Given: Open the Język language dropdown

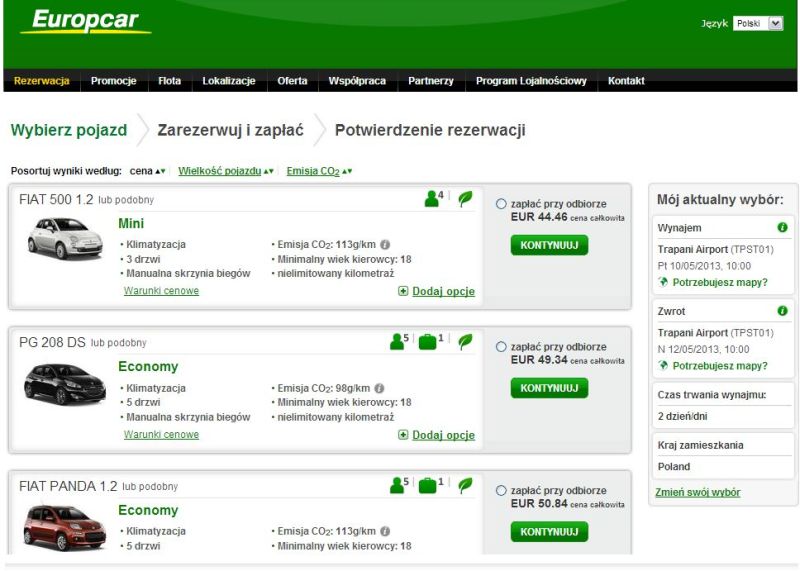Looking at the screenshot, I should click(758, 23).
